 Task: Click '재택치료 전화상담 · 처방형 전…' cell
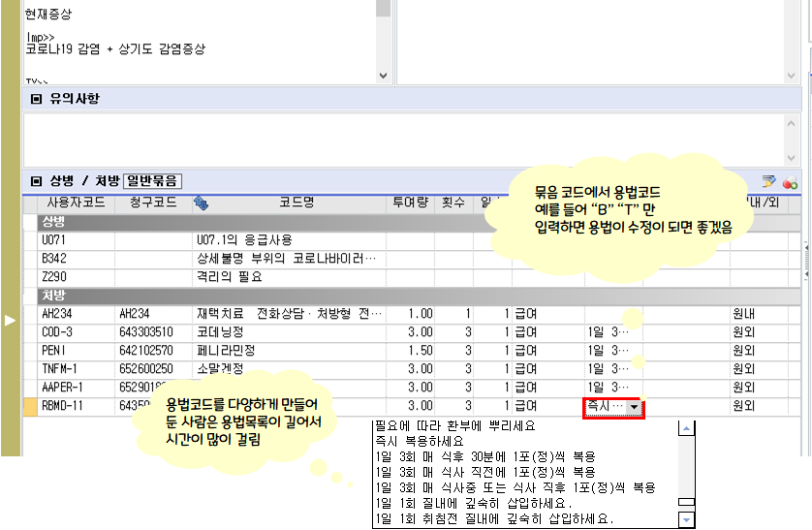pos(290,314)
